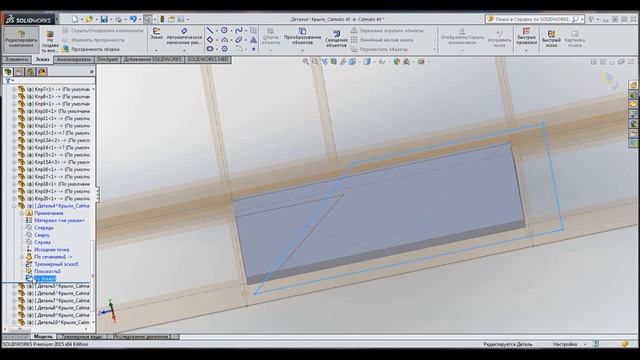Screen dimensions: 640x360
Task: Open the ConfigurationManager panel tab
Action: tap(31, 72)
